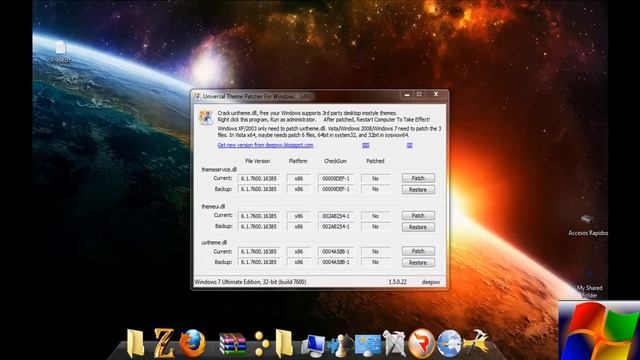Viewport: 640px width, 360px height.
Task: Select the My Shared Folder desktop icon
Action: click(589, 285)
